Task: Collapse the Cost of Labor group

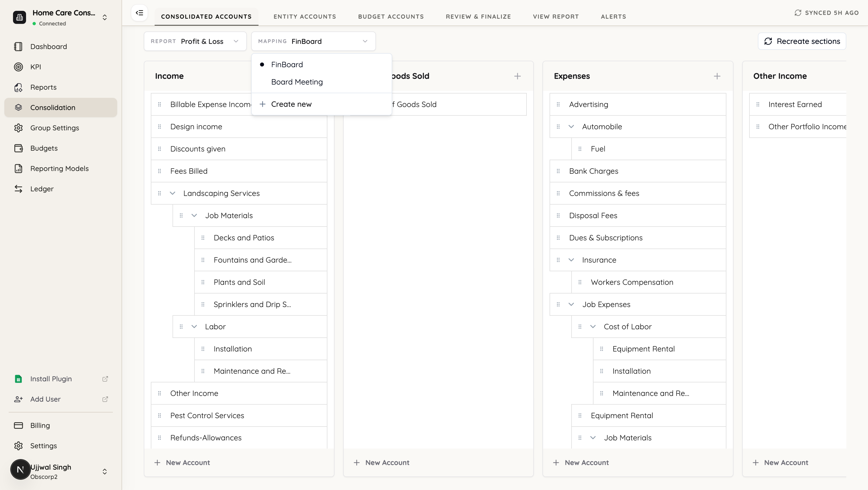Action: [x=593, y=327]
